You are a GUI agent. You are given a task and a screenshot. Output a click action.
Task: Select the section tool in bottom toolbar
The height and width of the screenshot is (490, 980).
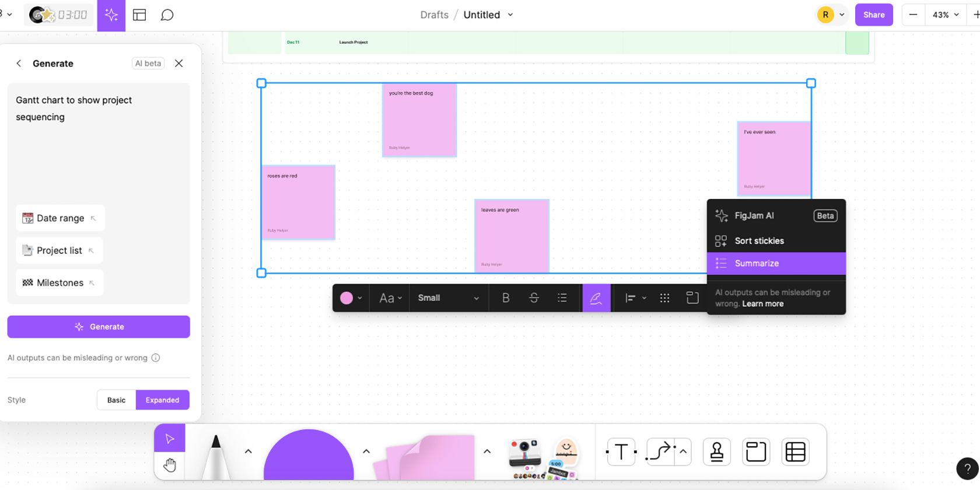(x=756, y=452)
